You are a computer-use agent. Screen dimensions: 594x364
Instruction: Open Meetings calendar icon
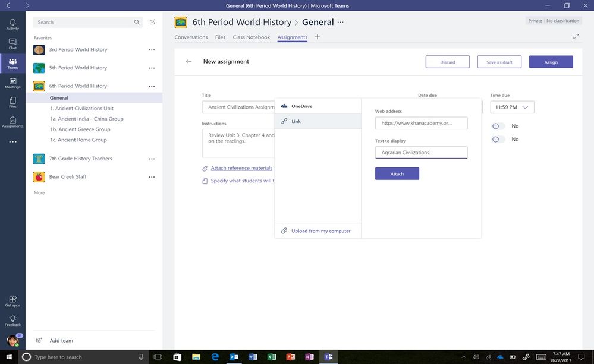point(12,83)
